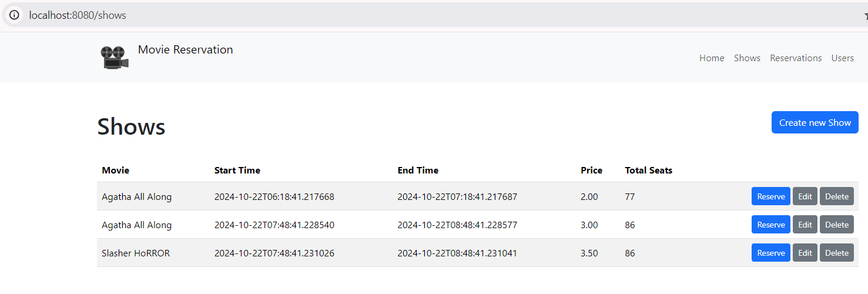This screenshot has height=294, width=868.
Task: Click the Slasher HoRROR movie name cell
Action: tap(136, 253)
